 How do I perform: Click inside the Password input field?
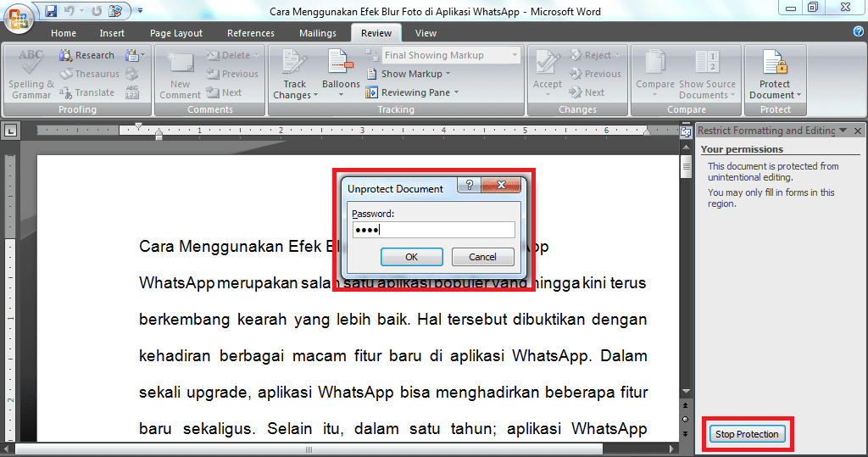pos(433,230)
